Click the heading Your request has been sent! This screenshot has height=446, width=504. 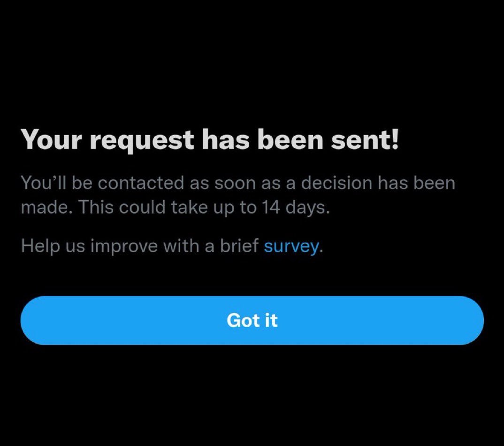coord(210,140)
